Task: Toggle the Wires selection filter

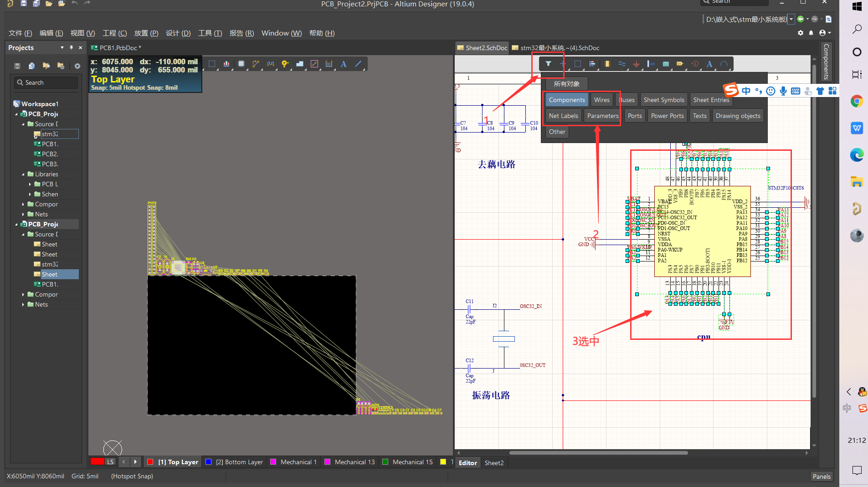Action: [x=601, y=100]
